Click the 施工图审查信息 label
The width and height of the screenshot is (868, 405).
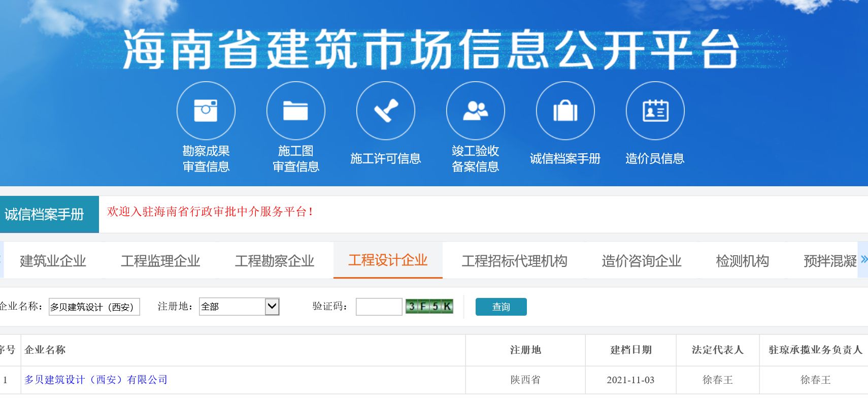coord(296,158)
